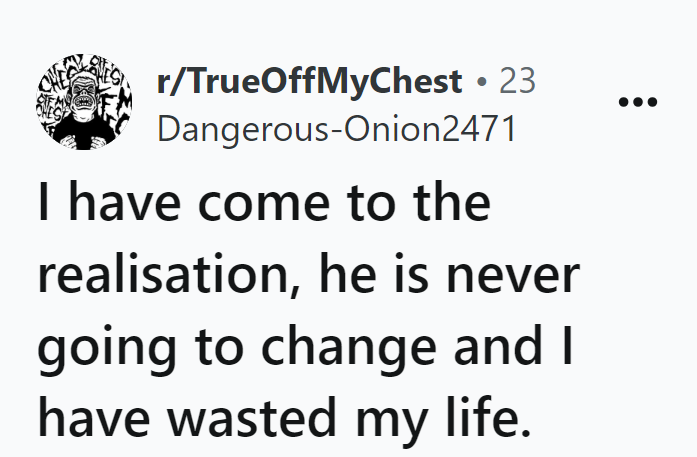Visit the Dangerous-Onion2471 user profile
Screen dimensions: 697x457
coord(335,129)
